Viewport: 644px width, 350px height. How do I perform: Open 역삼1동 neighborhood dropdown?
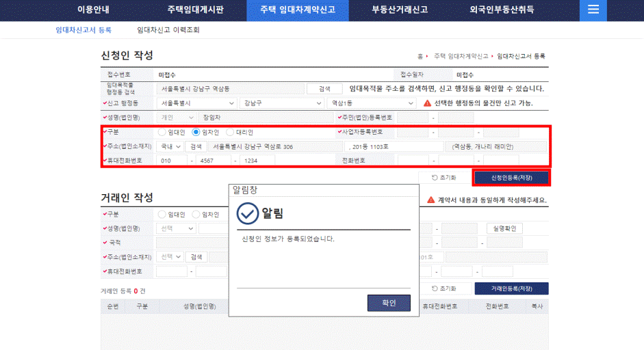click(372, 103)
